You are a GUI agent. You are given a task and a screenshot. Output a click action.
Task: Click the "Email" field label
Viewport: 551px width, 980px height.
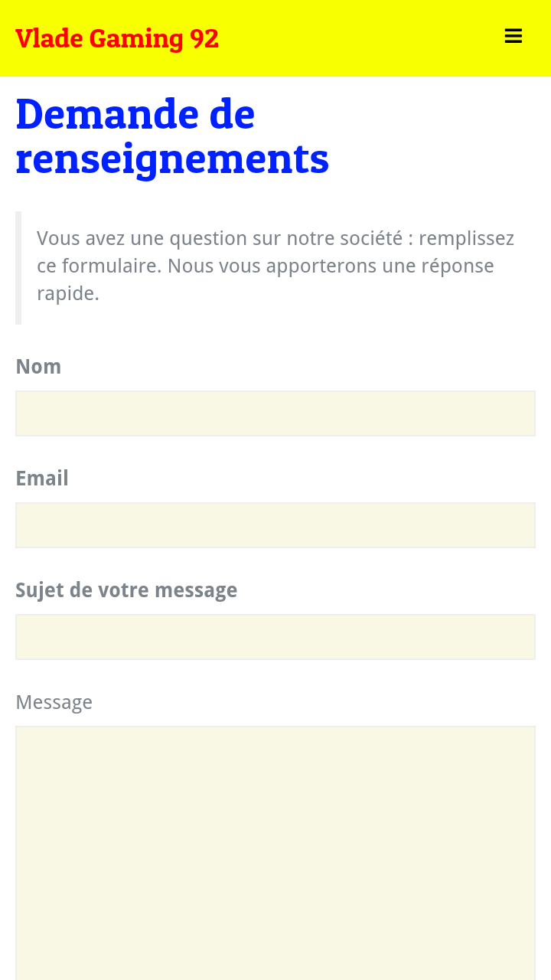pos(42,479)
